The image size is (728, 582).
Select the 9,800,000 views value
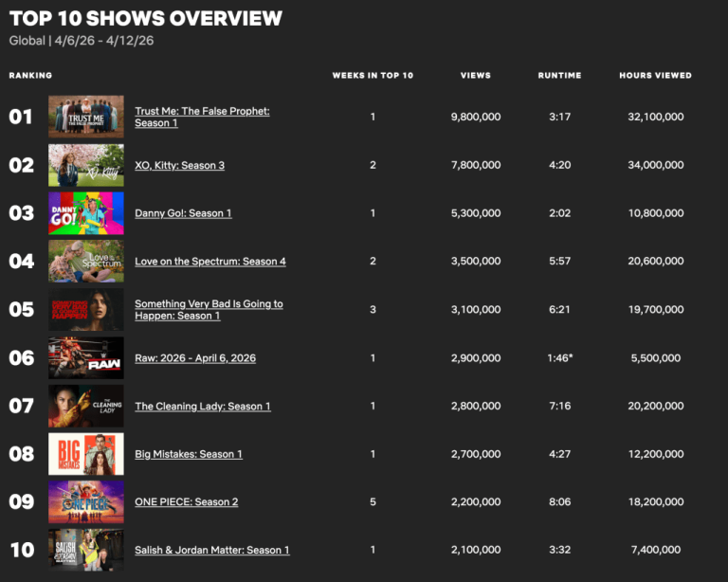476,117
